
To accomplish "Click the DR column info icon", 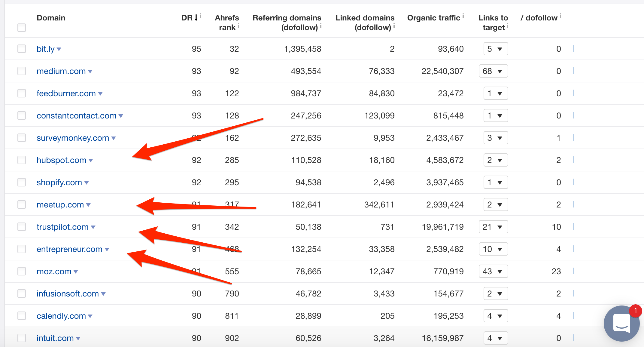I will tap(201, 16).
